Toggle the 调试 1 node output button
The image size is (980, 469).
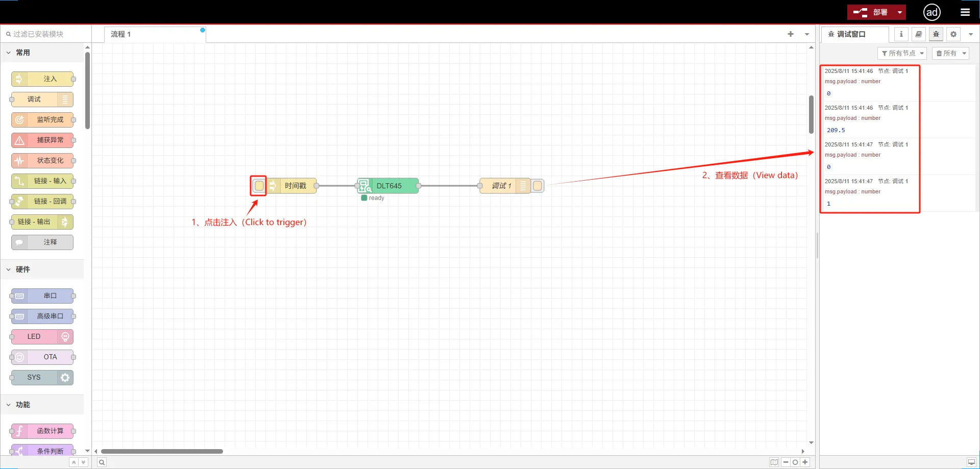click(537, 186)
